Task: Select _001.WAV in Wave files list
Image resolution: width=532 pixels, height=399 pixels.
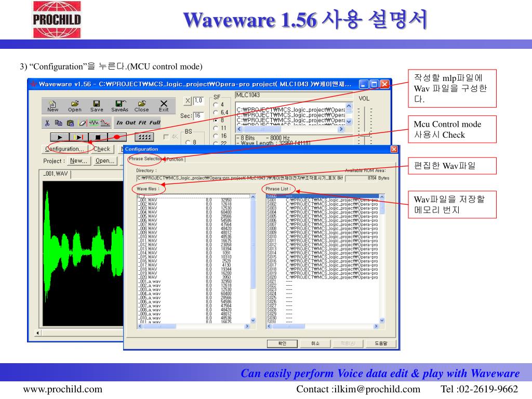Action: pos(194,200)
